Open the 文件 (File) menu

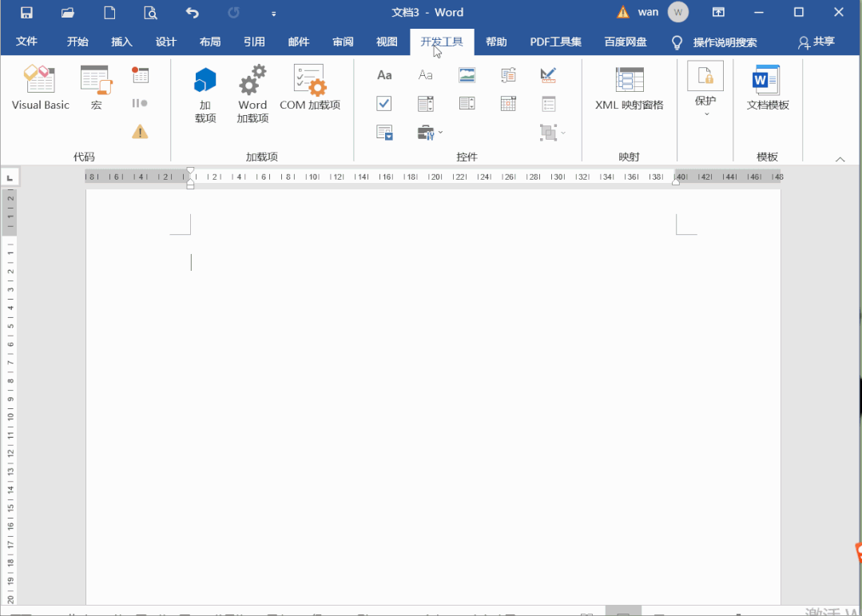[x=27, y=42]
